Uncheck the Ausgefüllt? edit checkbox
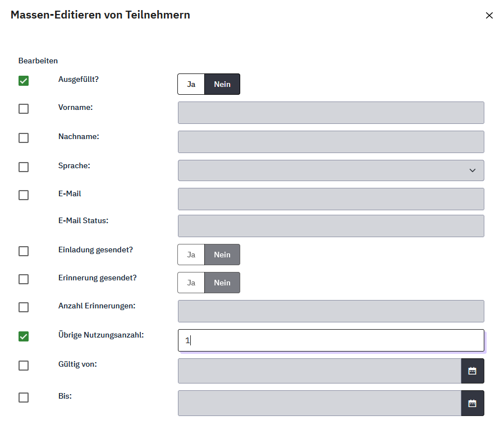Image resolution: width=495 pixels, height=448 pixels. 24,81
